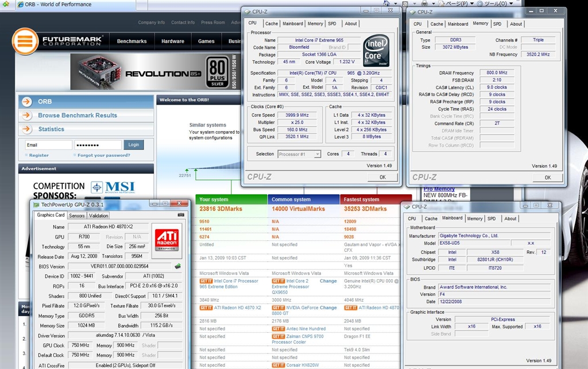Image resolution: width=588 pixels, height=369 pixels.
Task: Click the 14000 VirtualMarks score
Action: (x=298, y=209)
